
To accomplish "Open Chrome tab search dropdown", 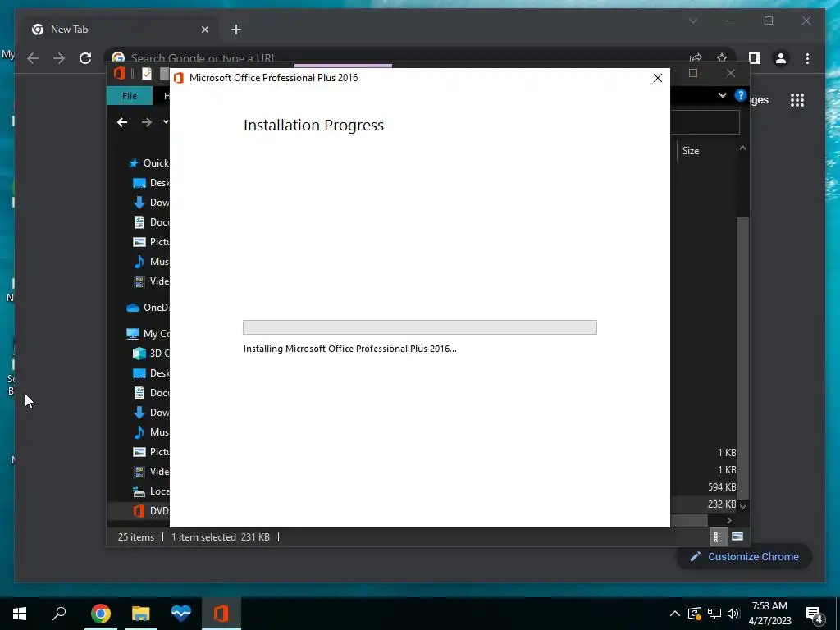I will pos(692,21).
